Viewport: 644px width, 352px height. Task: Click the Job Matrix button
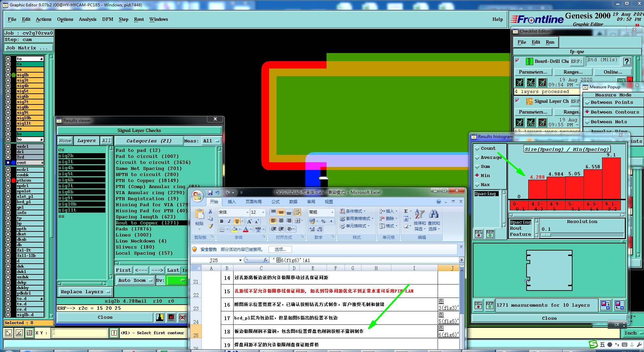click(29, 48)
